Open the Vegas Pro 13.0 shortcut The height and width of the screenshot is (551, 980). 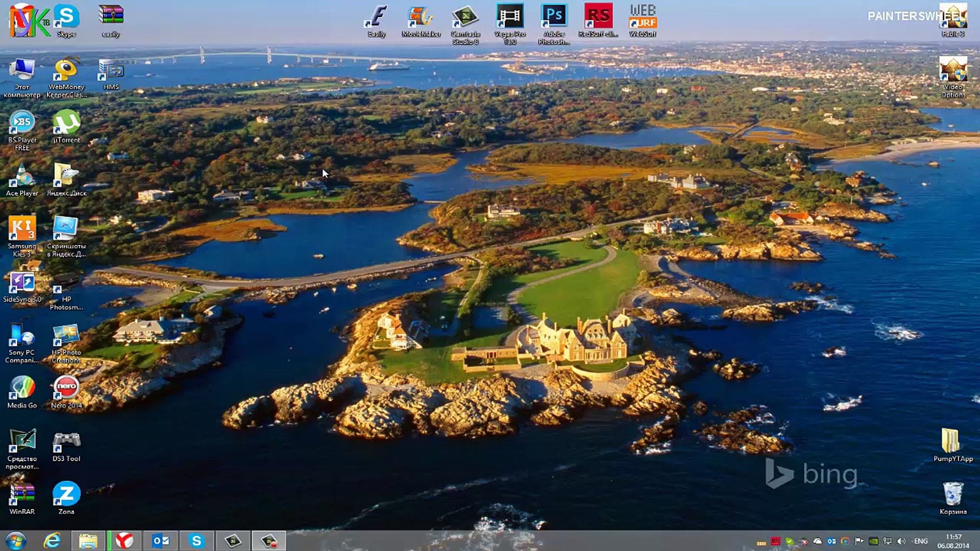(510, 24)
